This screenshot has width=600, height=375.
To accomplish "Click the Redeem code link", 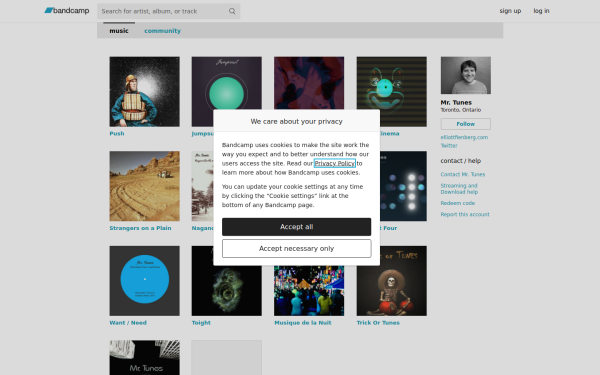I will click(x=458, y=203).
